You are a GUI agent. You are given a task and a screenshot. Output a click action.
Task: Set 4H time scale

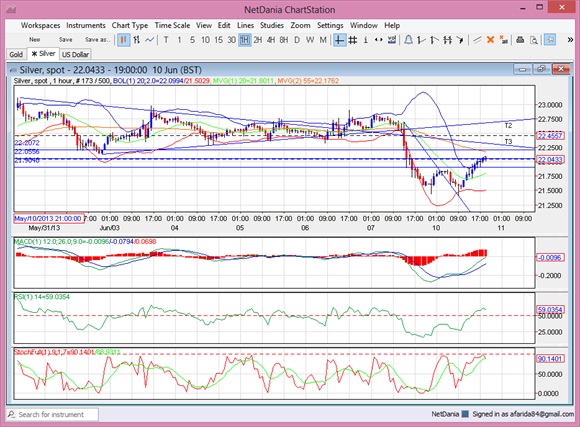coord(270,40)
